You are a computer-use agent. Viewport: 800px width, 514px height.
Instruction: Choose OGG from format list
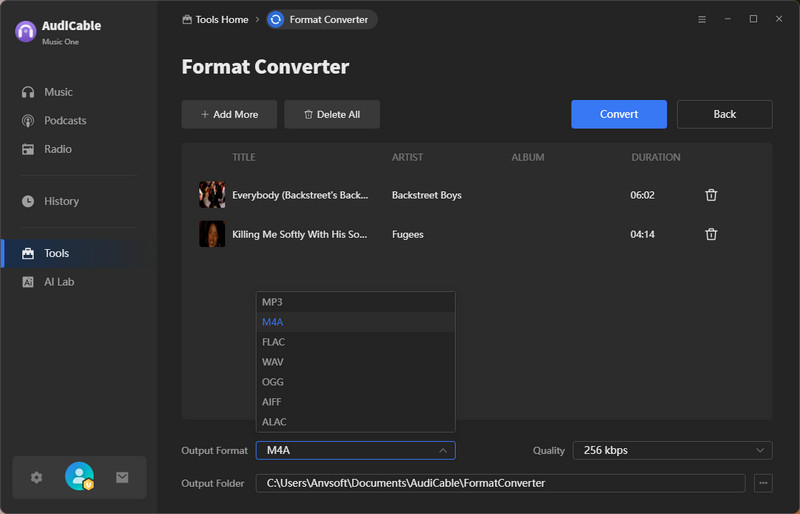tap(356, 382)
